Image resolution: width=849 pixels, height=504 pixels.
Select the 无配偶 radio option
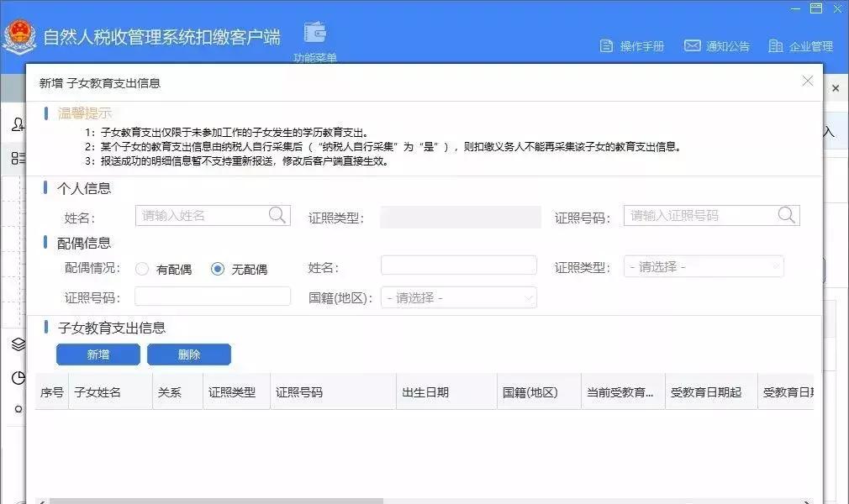pyautogui.click(x=219, y=269)
